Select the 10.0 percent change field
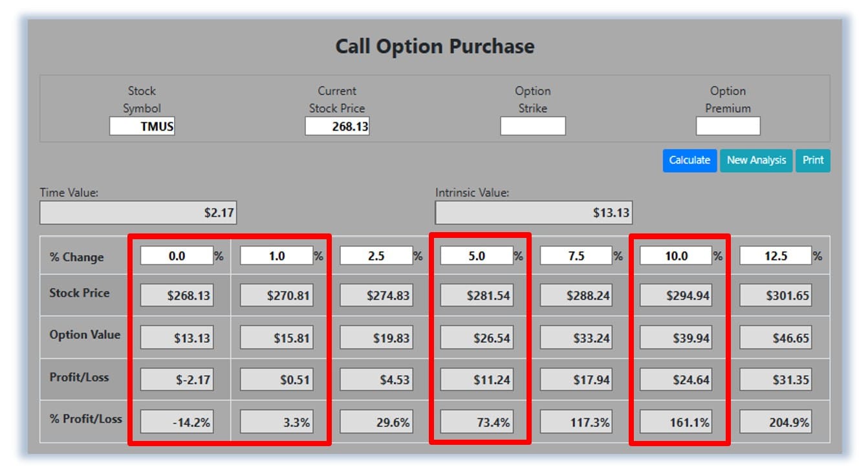Image resolution: width=868 pixels, height=472 pixels. tap(676, 256)
